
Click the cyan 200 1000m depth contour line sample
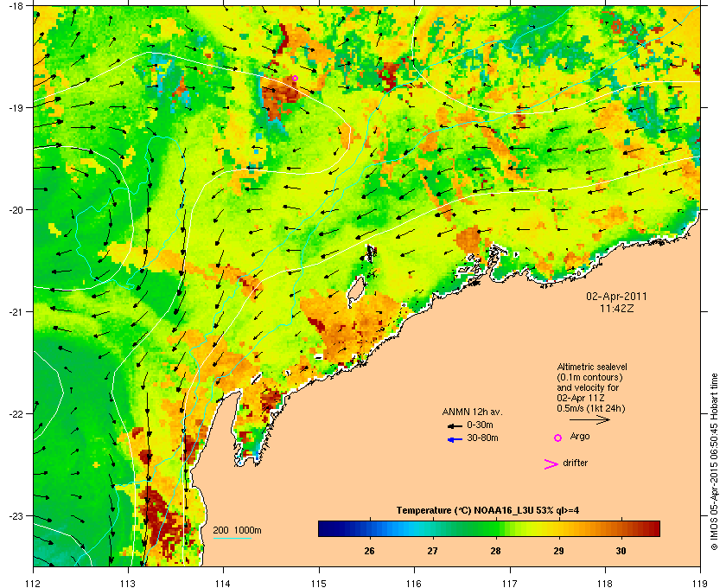232,539
